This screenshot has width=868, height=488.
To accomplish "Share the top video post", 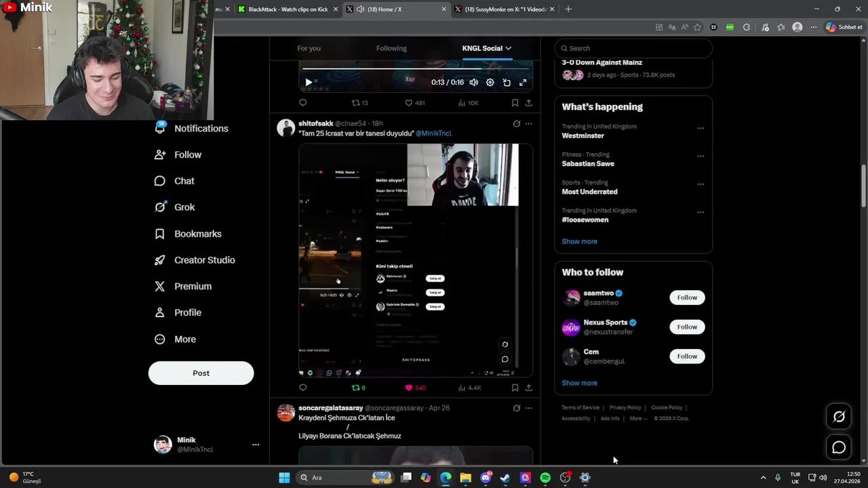I will tap(528, 103).
